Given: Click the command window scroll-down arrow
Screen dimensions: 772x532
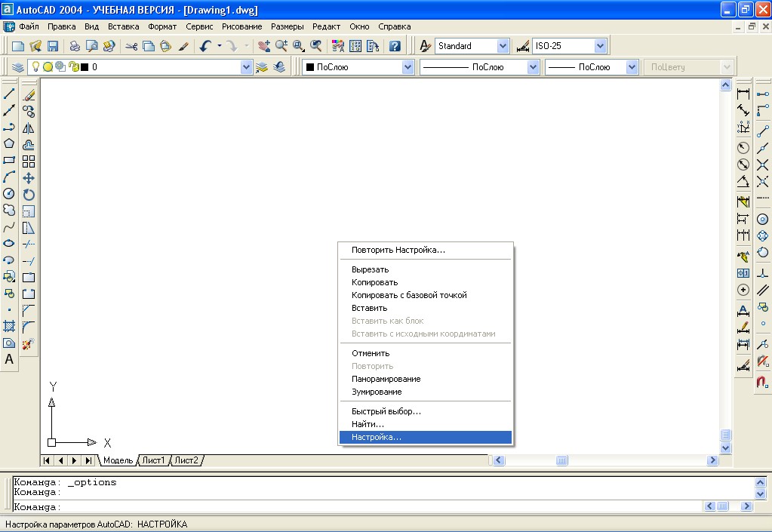Looking at the screenshot, I should pyautogui.click(x=760, y=494).
